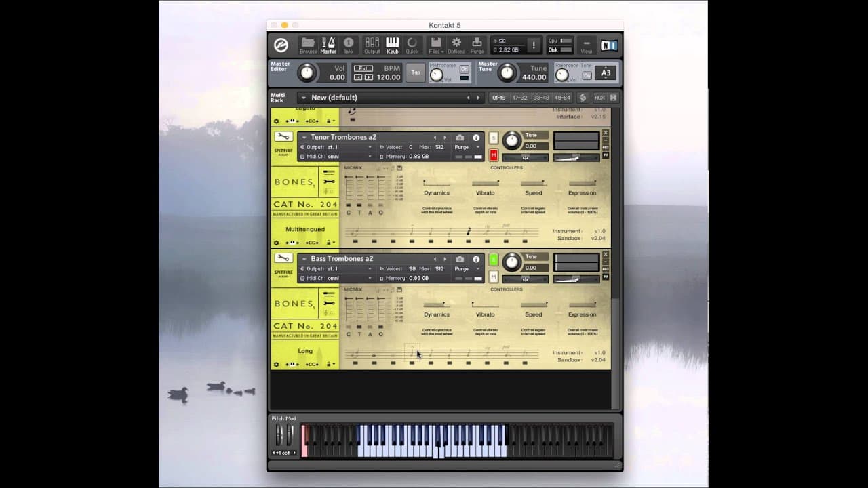Click the Tune knob on Tenor Trombones a2
This screenshot has width=868, height=488.
coord(512,140)
